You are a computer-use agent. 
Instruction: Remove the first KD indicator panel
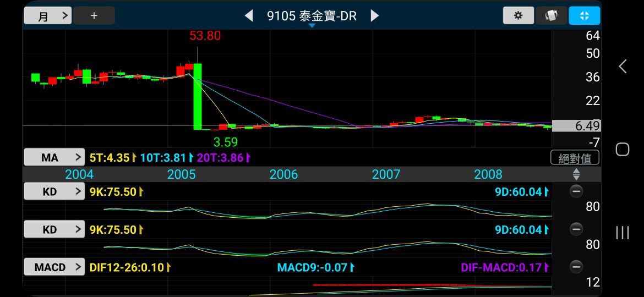pyautogui.click(x=576, y=191)
